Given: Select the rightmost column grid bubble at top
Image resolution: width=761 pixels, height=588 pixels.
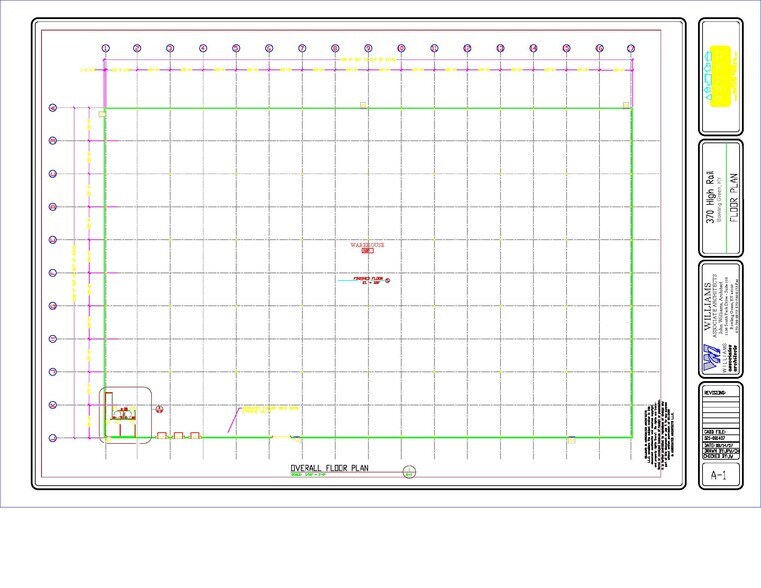Looking at the screenshot, I should point(631,48).
